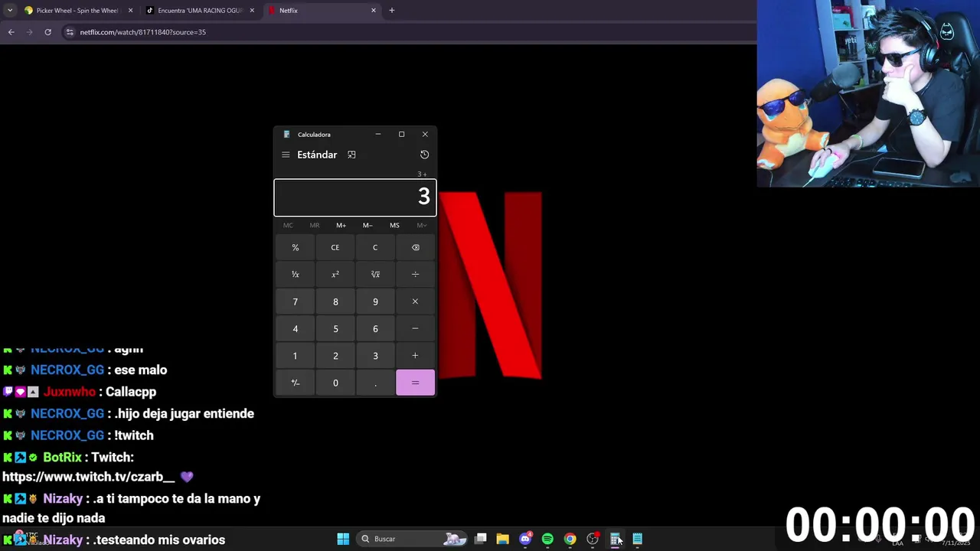Screen dimensions: 980x551
Task: Click the M+ memory add button
Action: [341, 225]
